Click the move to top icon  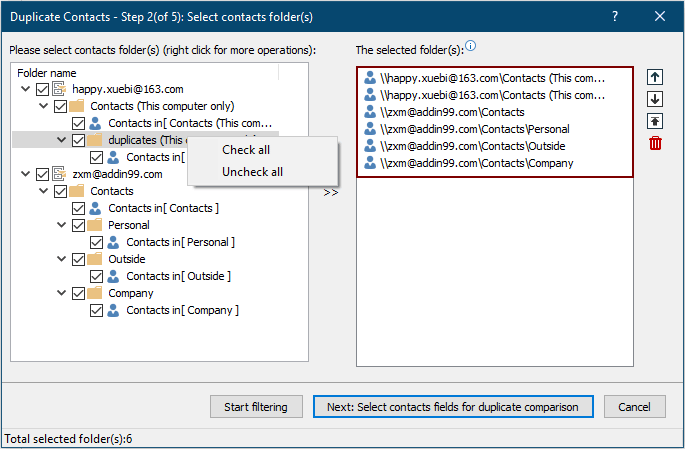click(x=655, y=121)
